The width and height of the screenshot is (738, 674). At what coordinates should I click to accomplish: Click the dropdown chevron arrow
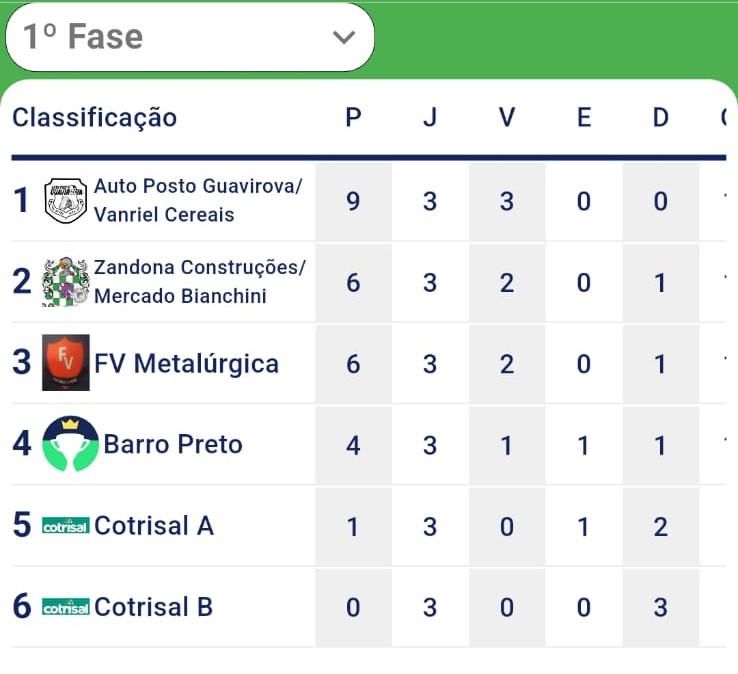click(343, 38)
